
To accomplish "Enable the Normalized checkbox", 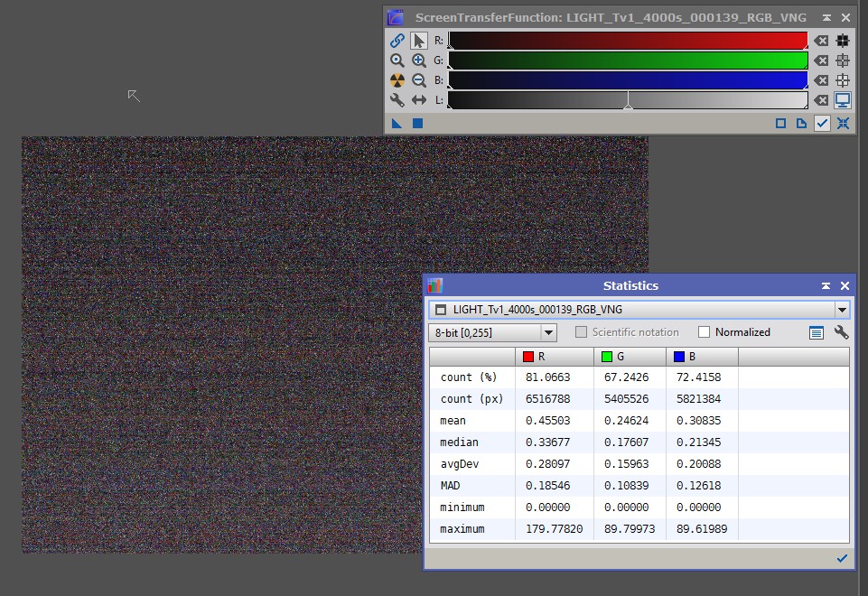I will 704,332.
